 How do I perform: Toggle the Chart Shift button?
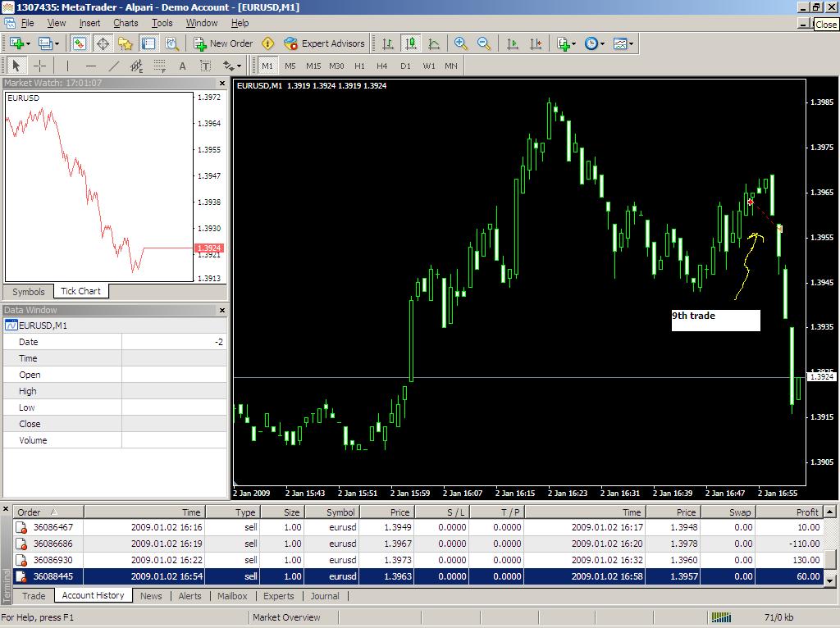[x=536, y=43]
